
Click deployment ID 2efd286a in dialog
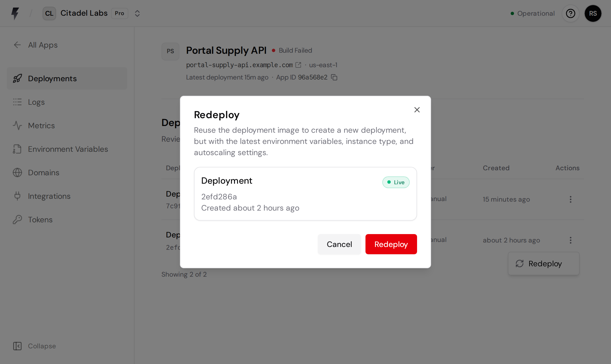(x=219, y=197)
